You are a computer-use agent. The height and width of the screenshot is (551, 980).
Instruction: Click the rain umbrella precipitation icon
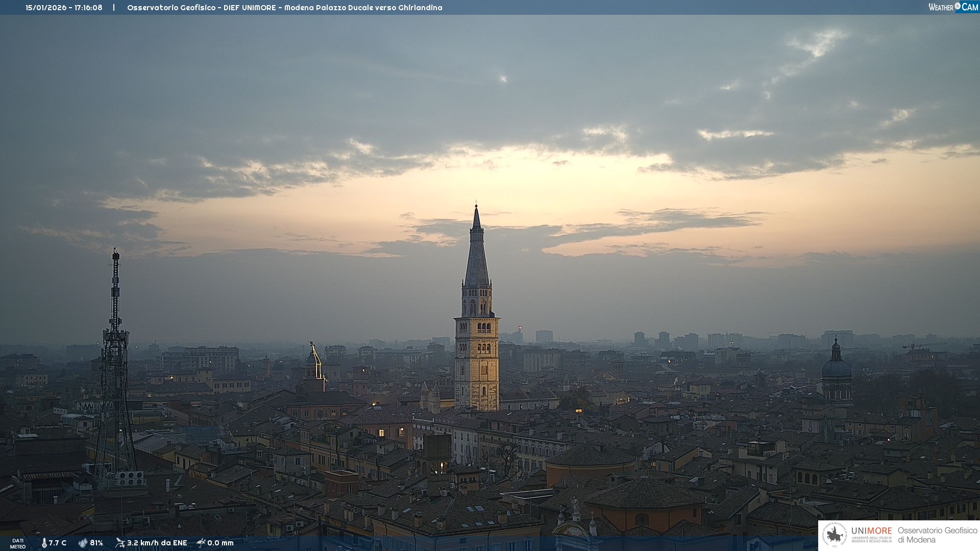[201, 543]
